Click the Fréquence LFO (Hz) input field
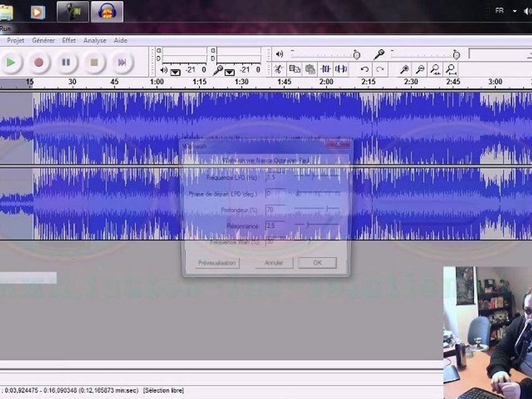 (275, 177)
